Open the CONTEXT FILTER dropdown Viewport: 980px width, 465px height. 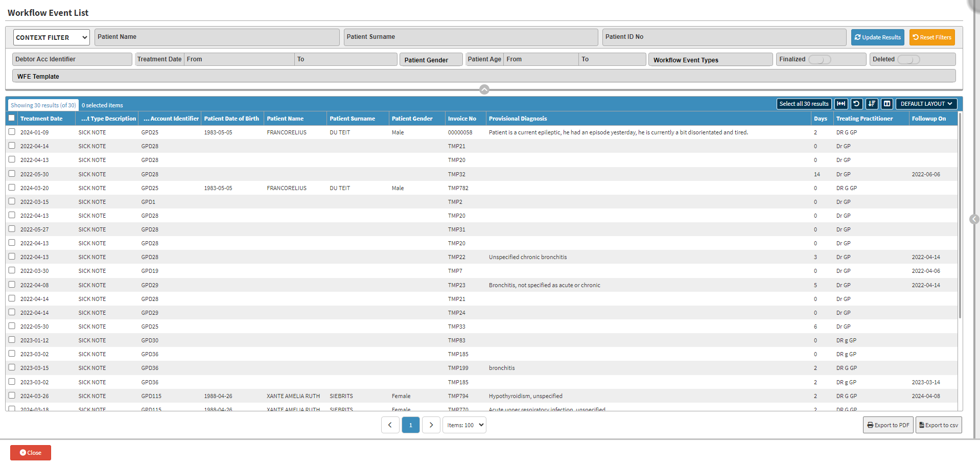click(x=51, y=37)
